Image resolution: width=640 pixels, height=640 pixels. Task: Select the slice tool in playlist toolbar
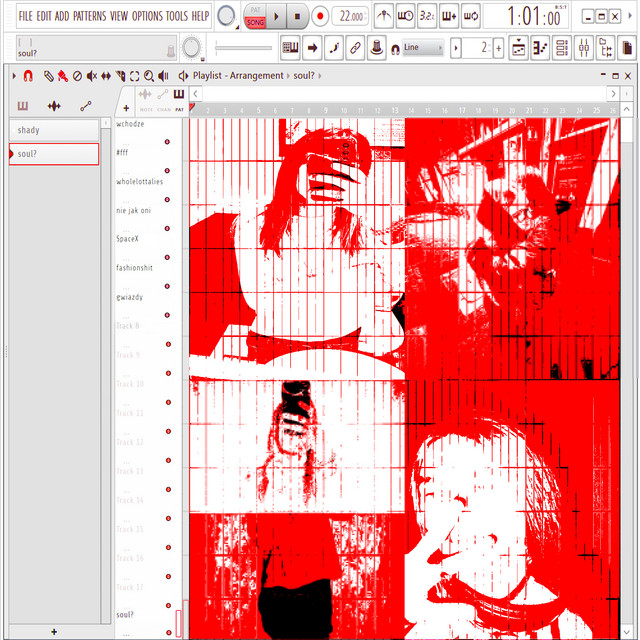[120, 76]
